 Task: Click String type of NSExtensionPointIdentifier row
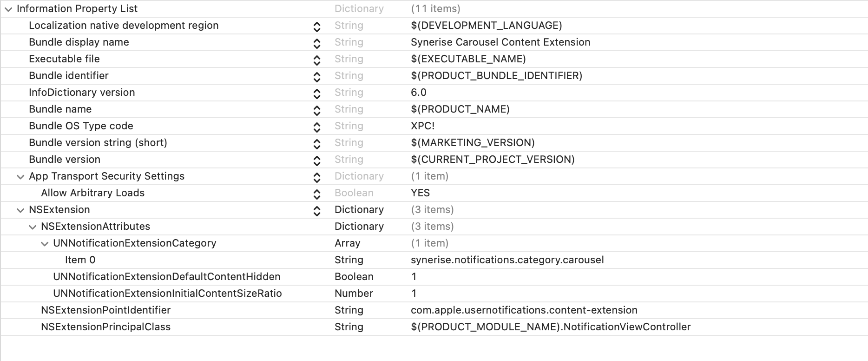point(349,310)
